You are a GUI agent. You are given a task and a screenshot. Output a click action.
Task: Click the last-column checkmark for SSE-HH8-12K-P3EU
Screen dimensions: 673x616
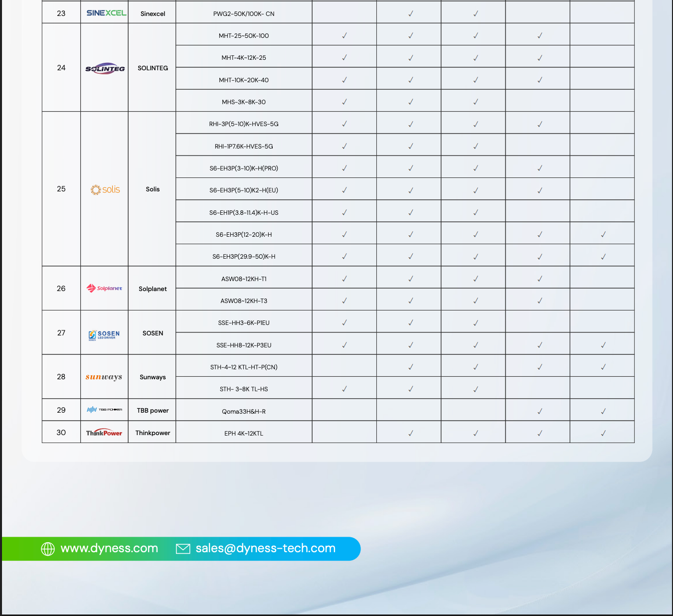click(x=603, y=345)
